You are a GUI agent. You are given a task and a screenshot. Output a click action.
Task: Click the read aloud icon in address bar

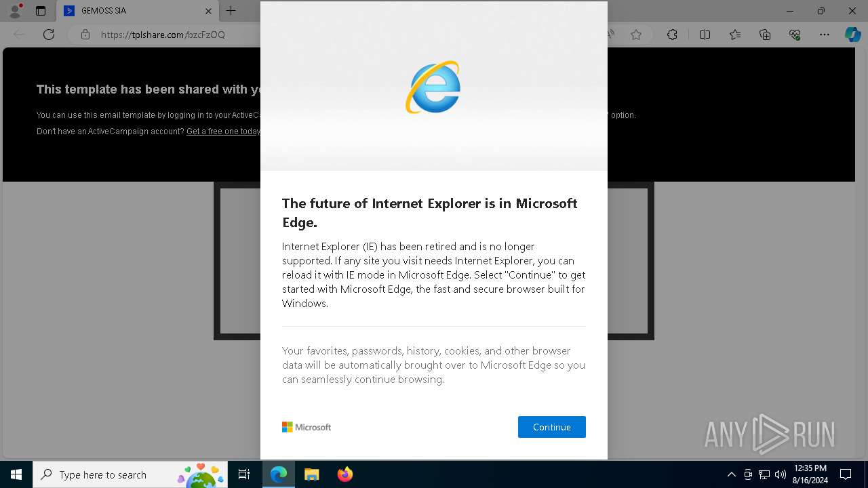point(612,35)
